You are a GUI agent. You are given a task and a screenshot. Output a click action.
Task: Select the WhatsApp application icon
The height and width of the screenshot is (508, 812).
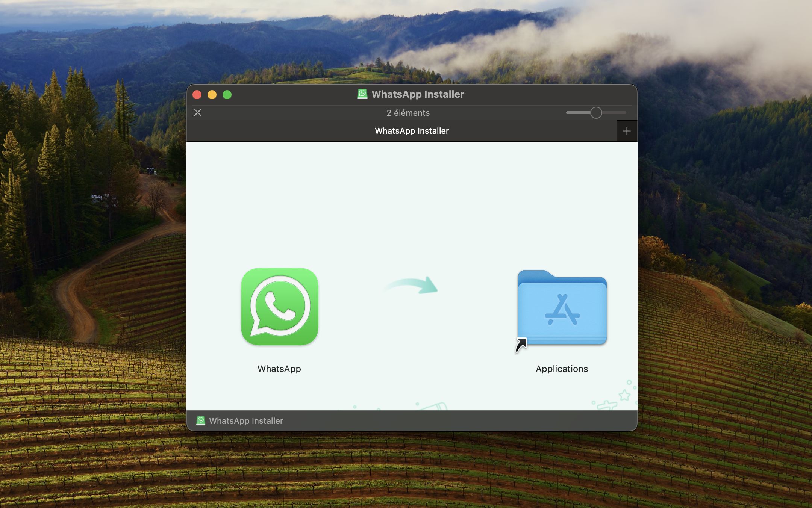click(x=279, y=307)
